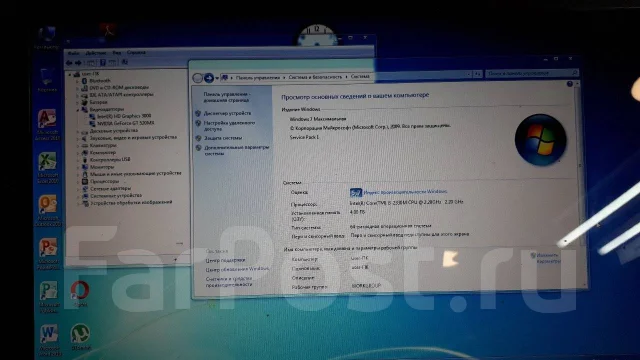
Task: Click Device Manager scan hardware changes icon
Action: click(125, 62)
